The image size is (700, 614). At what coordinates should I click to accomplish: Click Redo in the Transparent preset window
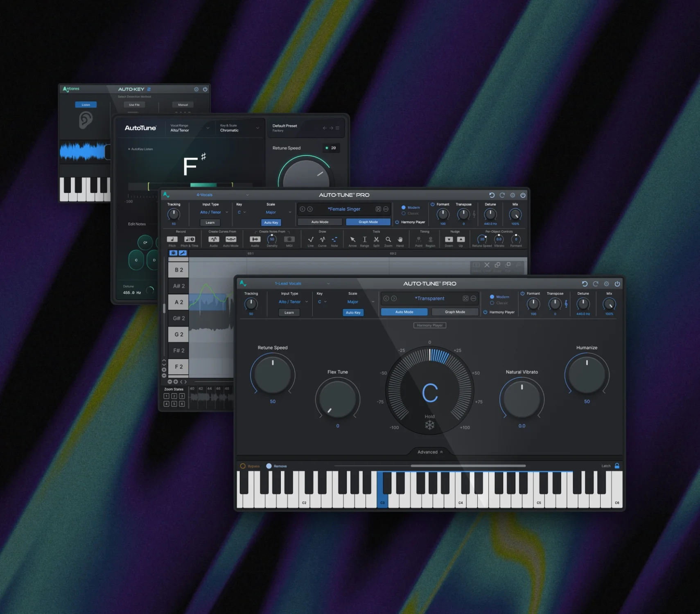pyautogui.click(x=596, y=284)
